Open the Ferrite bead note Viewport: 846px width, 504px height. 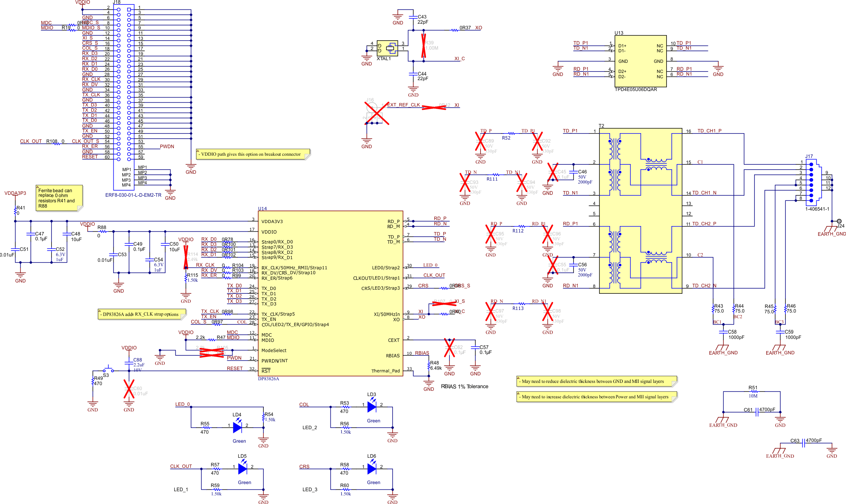point(59,198)
